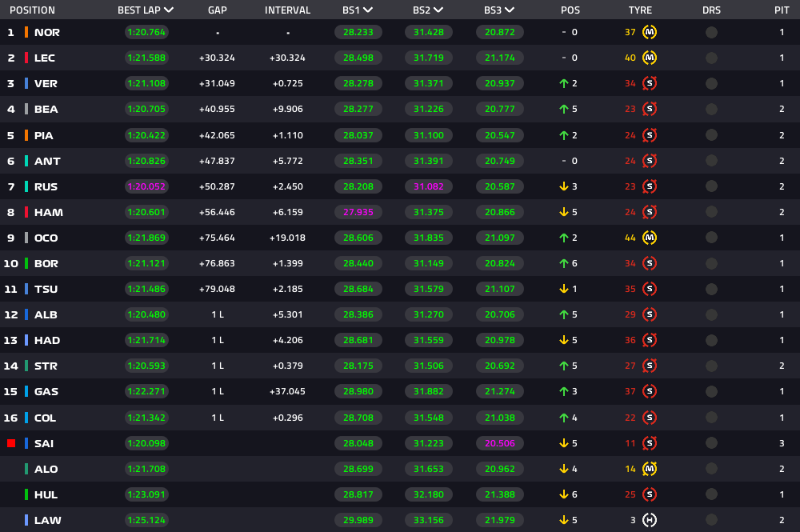
Task: Click the INTERVAL column header
Action: [287, 10]
